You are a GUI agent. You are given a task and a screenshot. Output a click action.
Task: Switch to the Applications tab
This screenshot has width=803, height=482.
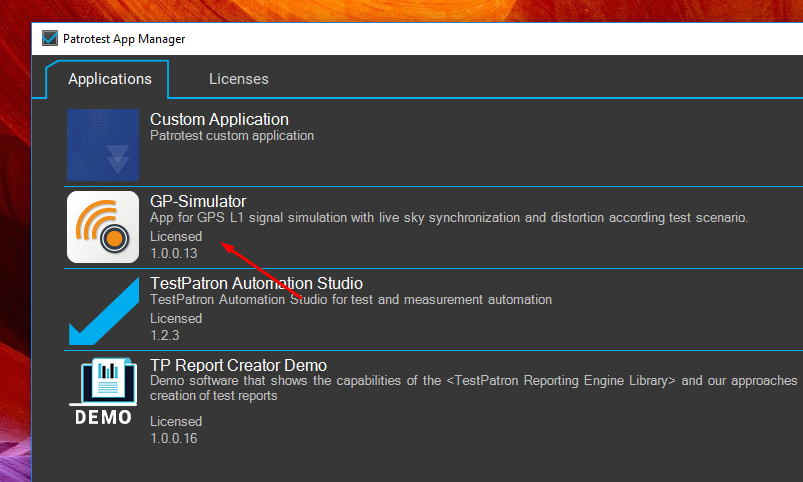click(x=110, y=79)
